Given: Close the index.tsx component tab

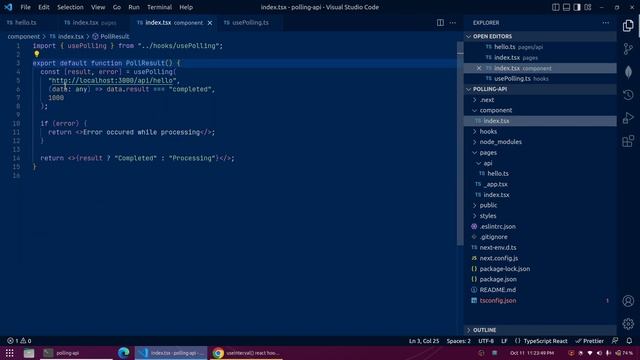Looking at the screenshot, I should click(210, 23).
